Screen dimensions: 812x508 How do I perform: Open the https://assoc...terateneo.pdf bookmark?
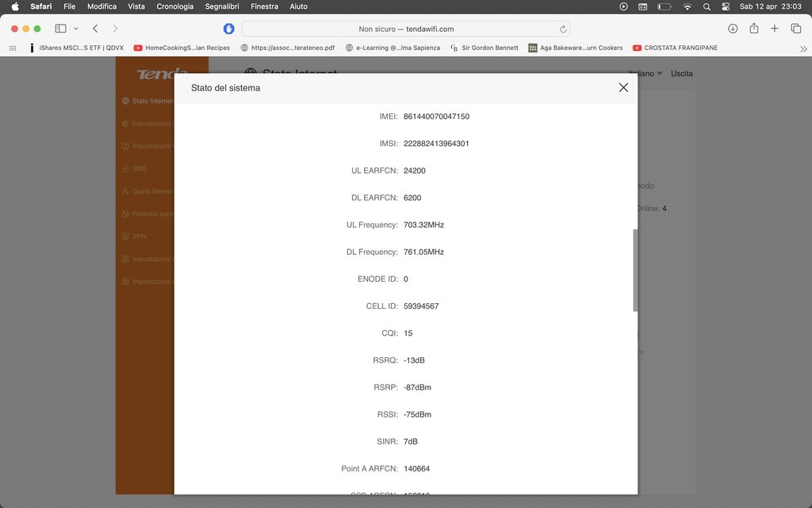pos(288,48)
